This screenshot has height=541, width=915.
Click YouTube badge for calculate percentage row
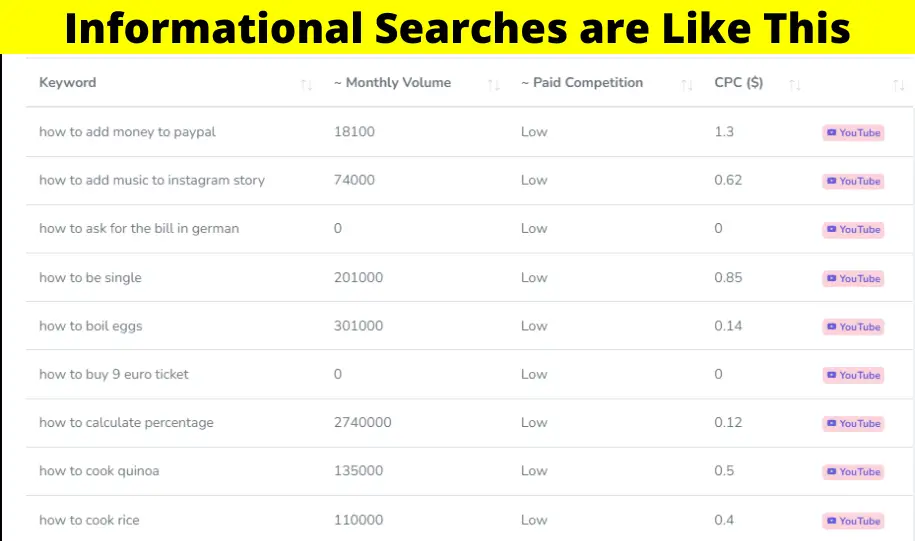pos(853,423)
